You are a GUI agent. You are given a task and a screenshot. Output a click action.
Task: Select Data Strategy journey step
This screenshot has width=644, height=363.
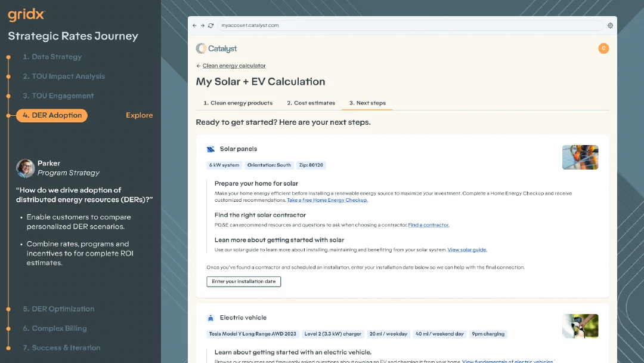pyautogui.click(x=52, y=57)
